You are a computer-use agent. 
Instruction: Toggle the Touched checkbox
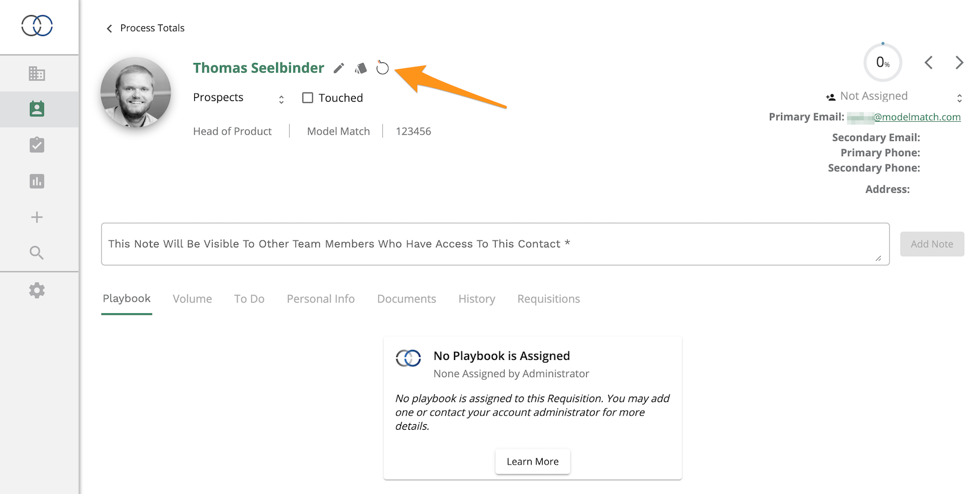pos(307,98)
